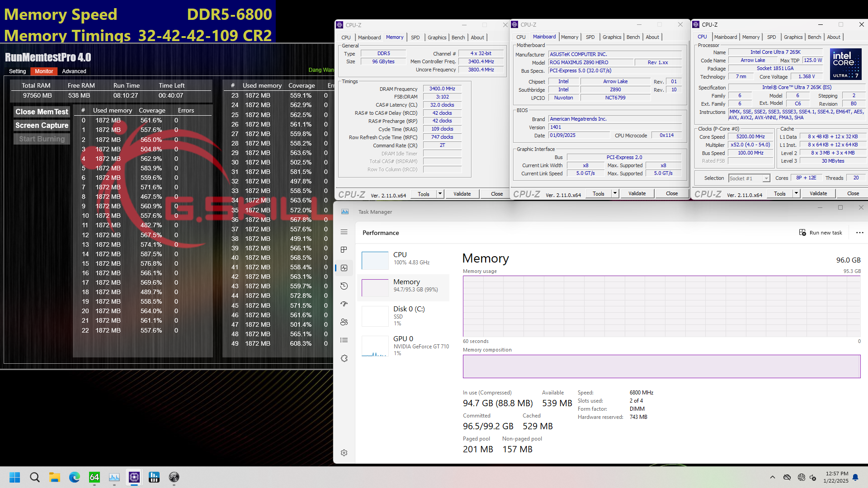
Task: Open Tools dropdown arrow in Memory CPU-Z
Action: pos(440,194)
